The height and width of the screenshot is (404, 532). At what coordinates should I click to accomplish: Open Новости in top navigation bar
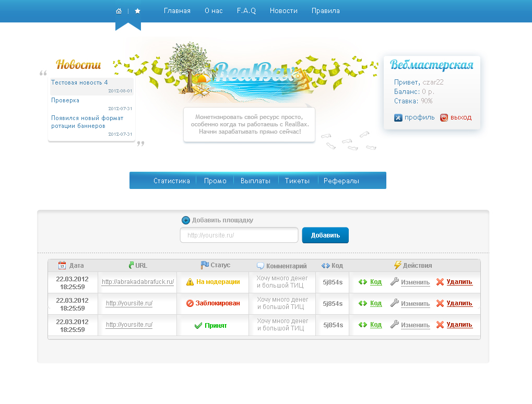click(x=283, y=11)
